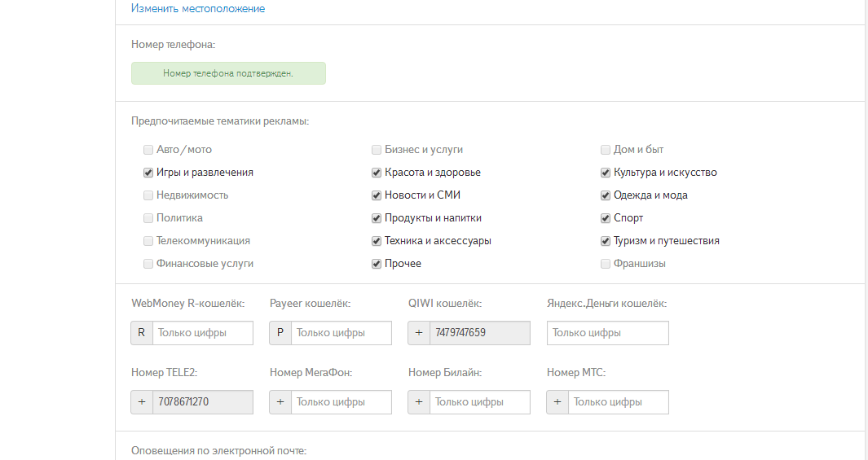The height and width of the screenshot is (460, 868).
Task: Toggle the Туризм и путешествия checkbox
Action: (x=606, y=241)
